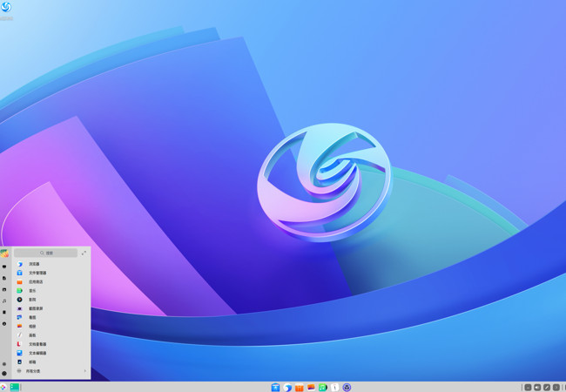Click the launcher button in the dock

point(3,388)
